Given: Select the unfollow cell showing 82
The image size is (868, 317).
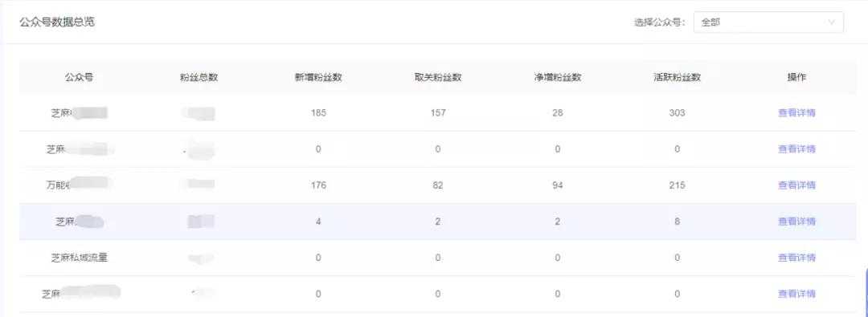Looking at the screenshot, I should tap(438, 185).
